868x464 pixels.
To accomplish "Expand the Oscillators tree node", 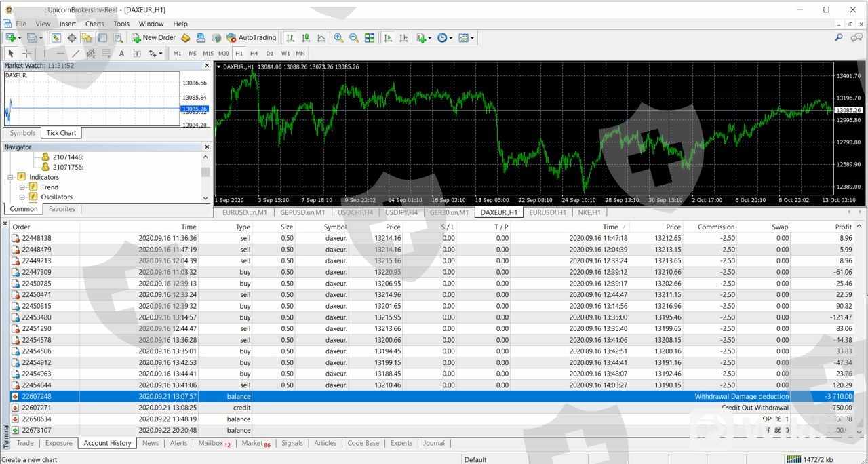I will pyautogui.click(x=22, y=197).
